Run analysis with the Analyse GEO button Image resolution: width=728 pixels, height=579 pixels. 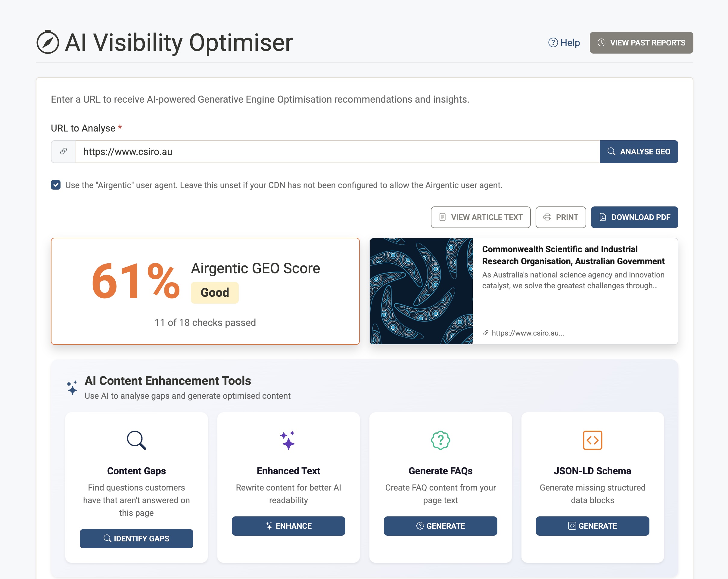point(639,151)
